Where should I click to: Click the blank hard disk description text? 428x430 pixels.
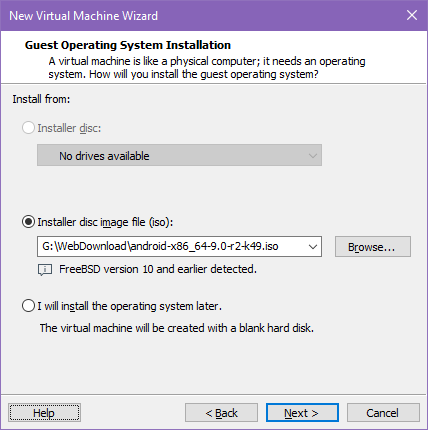pos(177,328)
